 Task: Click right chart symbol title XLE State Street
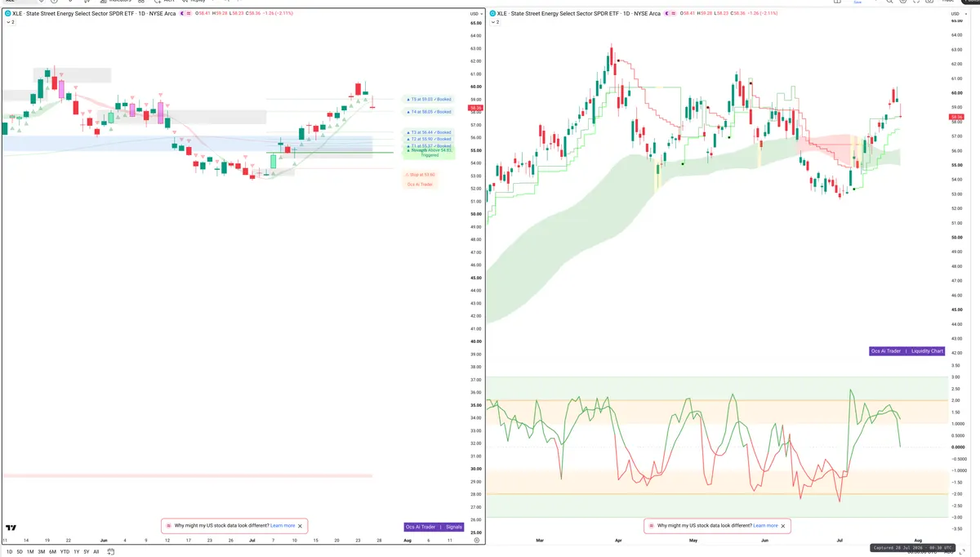point(581,14)
